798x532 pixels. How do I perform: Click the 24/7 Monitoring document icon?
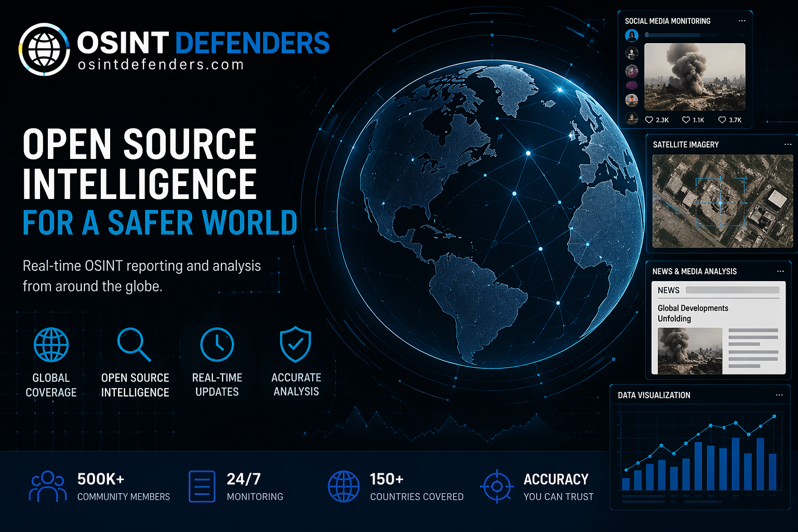pos(202,486)
